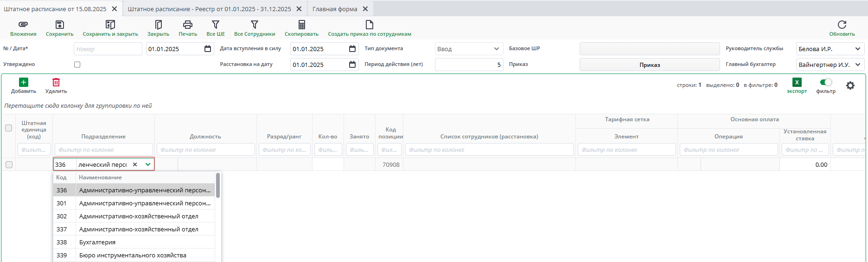Select code 301 Административно-управленческий персонал option
Image resolution: width=868 pixels, height=262 pixels.
click(x=134, y=203)
